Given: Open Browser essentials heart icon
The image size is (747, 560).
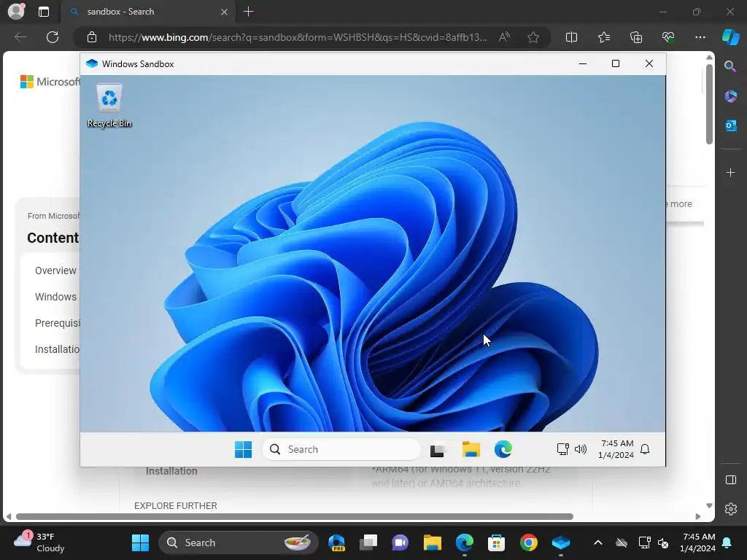Looking at the screenshot, I should pos(668,37).
